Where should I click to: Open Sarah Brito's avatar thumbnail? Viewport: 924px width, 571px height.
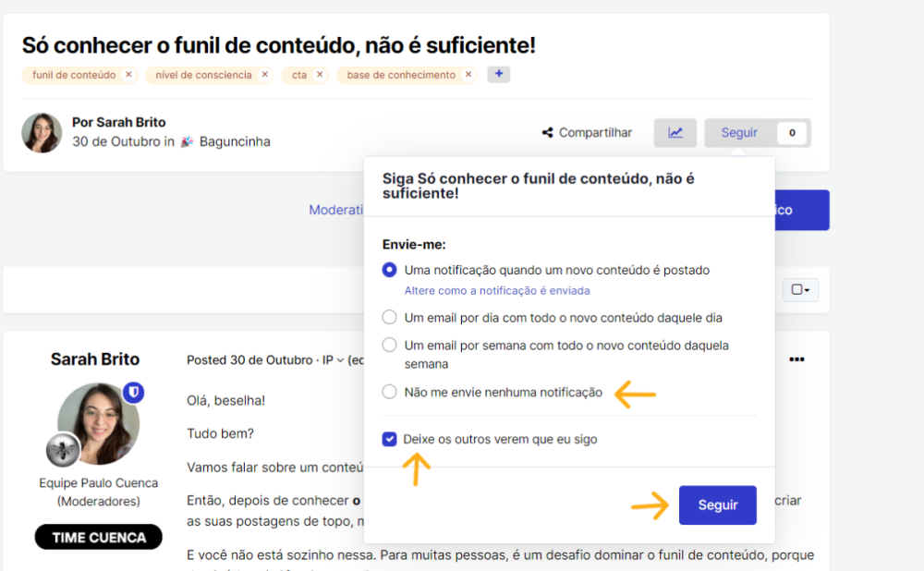(41, 132)
